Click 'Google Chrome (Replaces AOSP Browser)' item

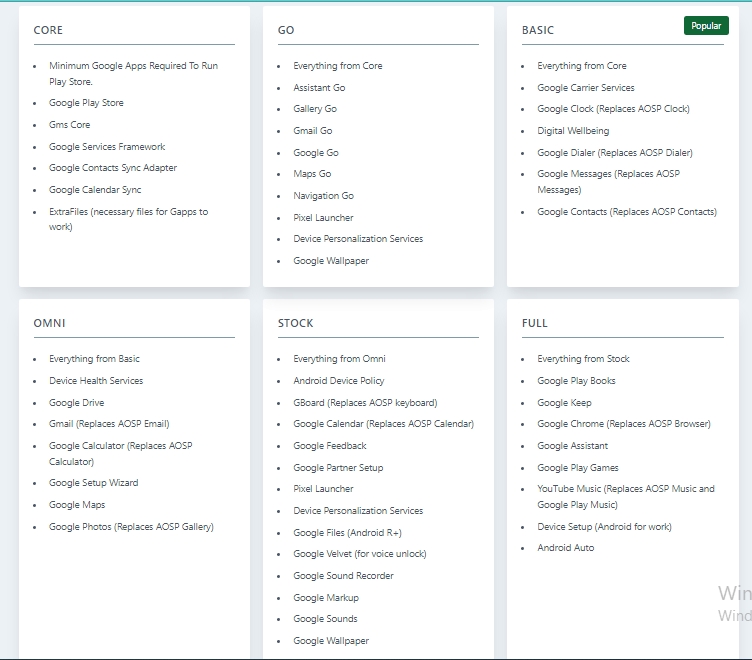point(624,424)
